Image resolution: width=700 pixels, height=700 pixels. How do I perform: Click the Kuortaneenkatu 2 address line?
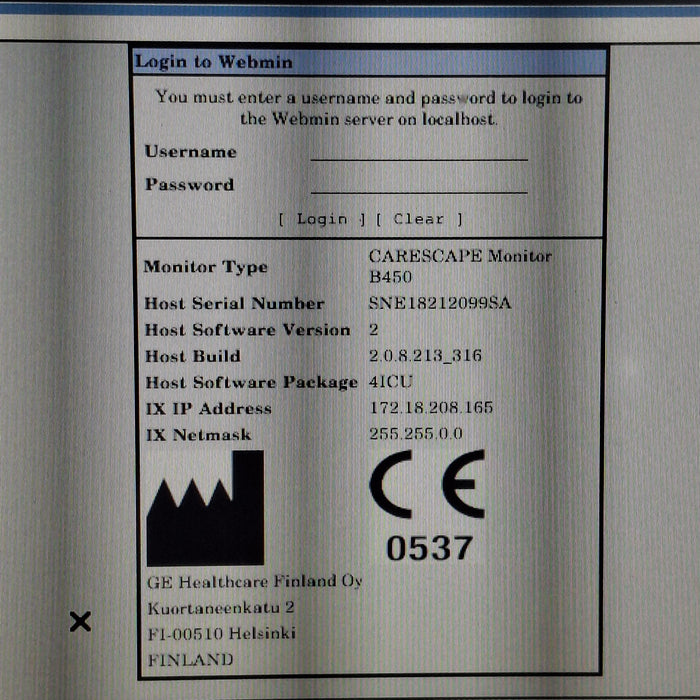click(221, 608)
